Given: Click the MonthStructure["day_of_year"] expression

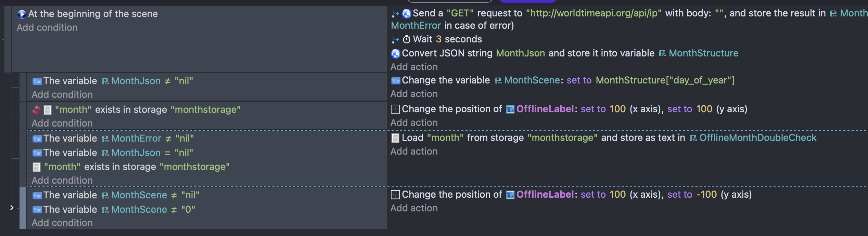Looking at the screenshot, I should point(665,80).
